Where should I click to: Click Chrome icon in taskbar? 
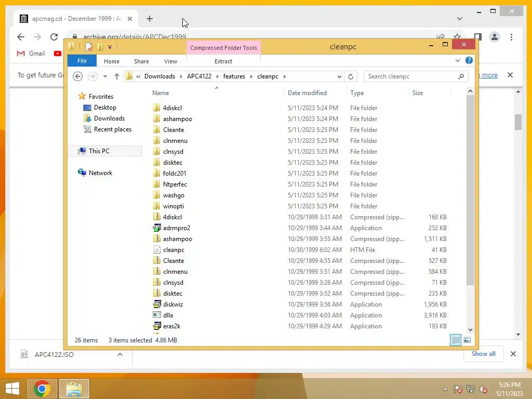(42, 389)
